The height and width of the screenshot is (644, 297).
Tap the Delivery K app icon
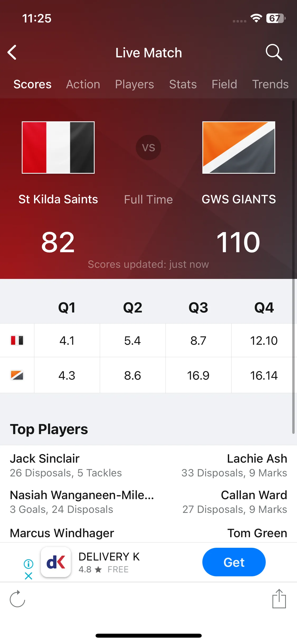56,562
